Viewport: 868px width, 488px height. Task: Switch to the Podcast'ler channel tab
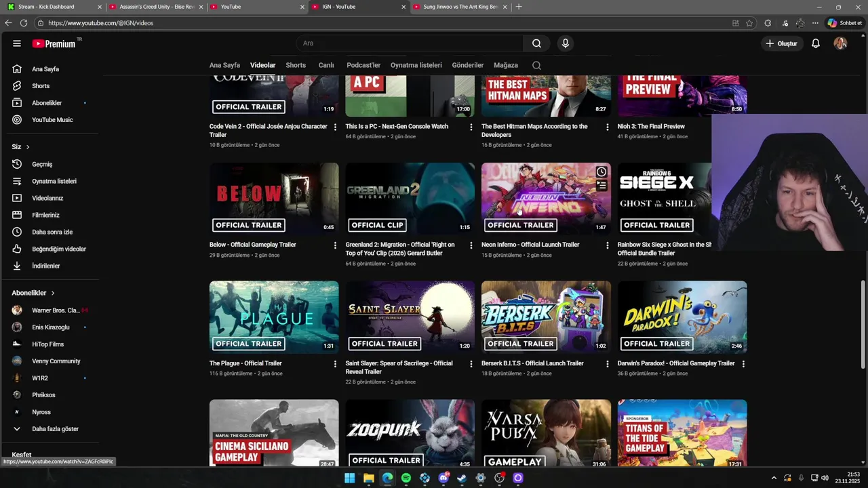[363, 65]
